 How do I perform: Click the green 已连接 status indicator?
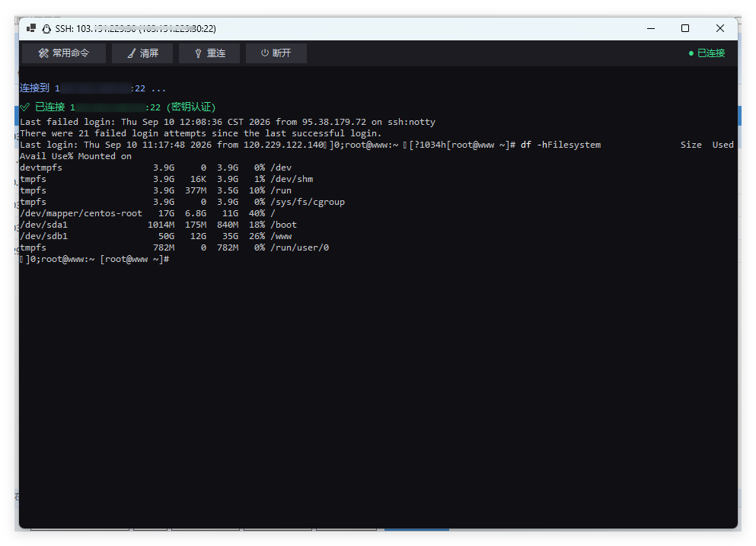point(707,53)
